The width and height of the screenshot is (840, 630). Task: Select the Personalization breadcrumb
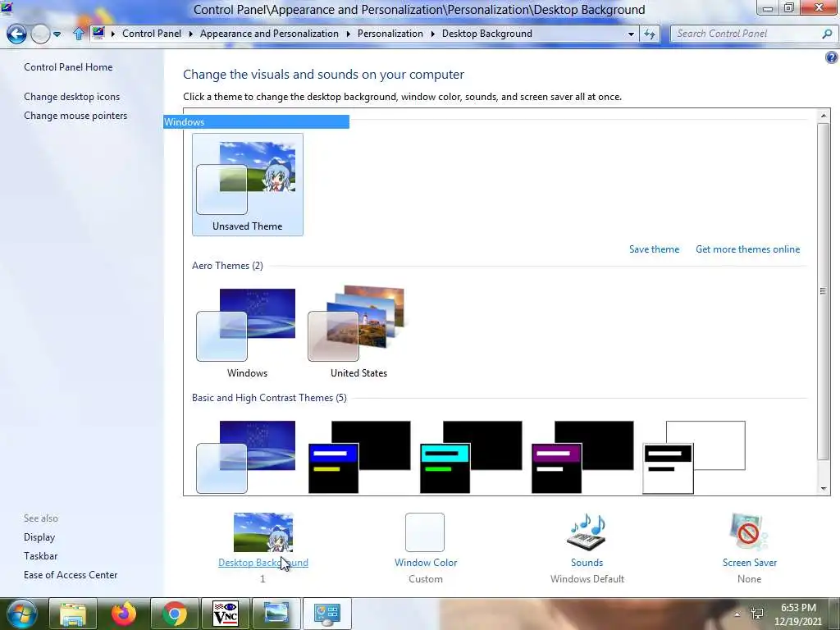(x=390, y=33)
